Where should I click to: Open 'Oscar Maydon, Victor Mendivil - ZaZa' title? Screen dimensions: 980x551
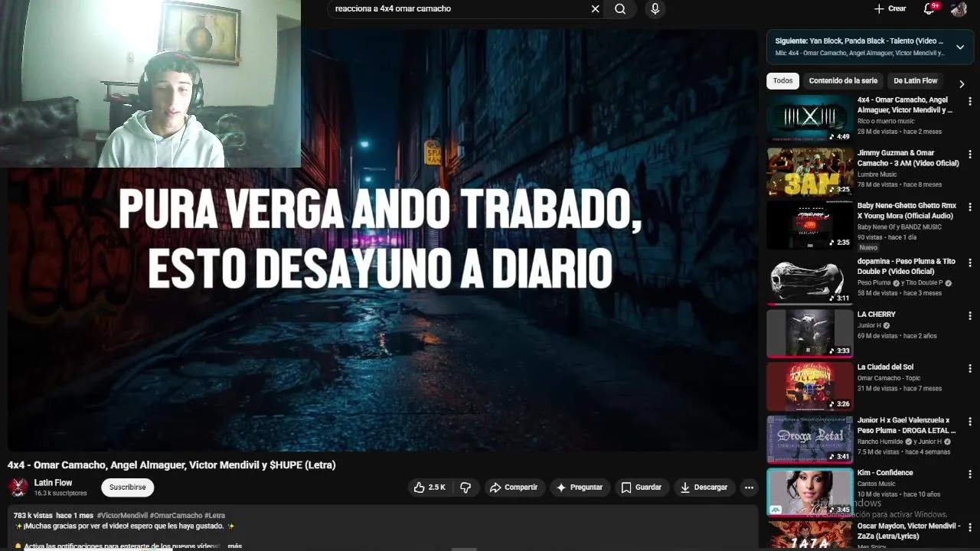[x=909, y=531]
